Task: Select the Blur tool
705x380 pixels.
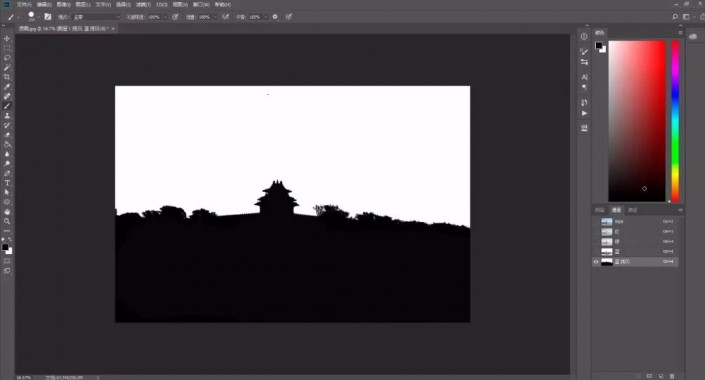Action: [7, 154]
